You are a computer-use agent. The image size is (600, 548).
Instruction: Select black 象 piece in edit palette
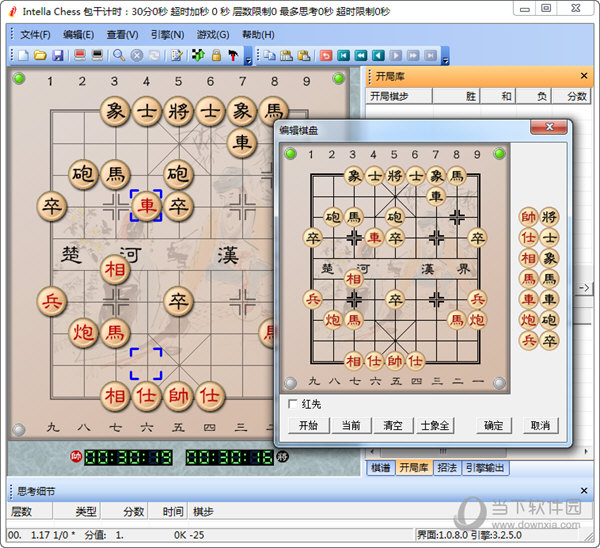[549, 258]
